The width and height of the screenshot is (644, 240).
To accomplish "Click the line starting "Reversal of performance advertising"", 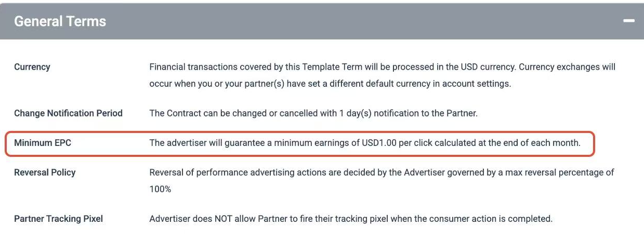I will (382, 172).
